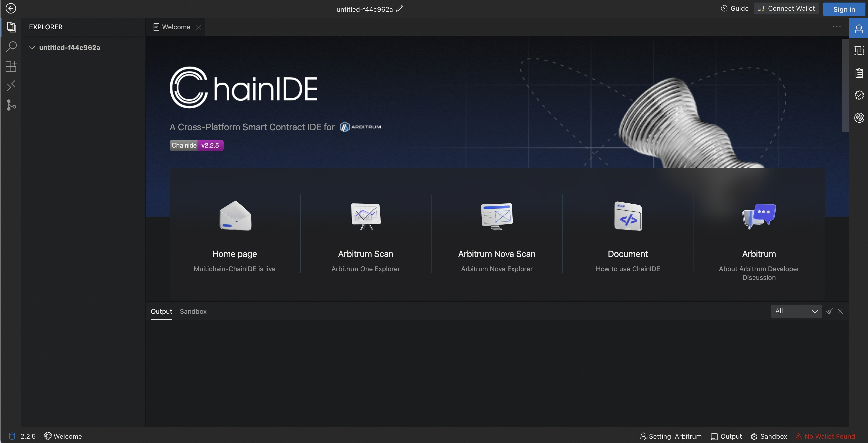The image size is (868, 443).
Task: Collapse the untitled-f44c962a project folder
Action: (32, 47)
